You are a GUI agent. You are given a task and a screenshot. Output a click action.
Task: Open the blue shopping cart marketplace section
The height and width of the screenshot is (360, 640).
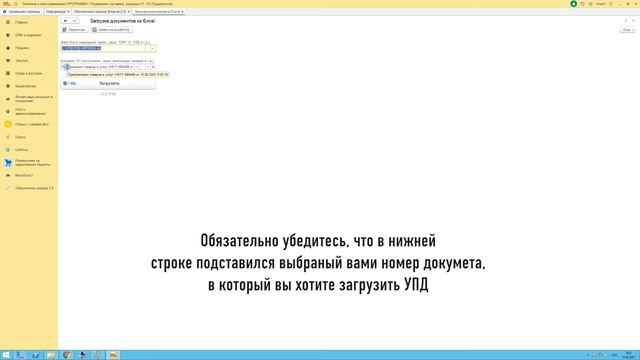coord(32,162)
